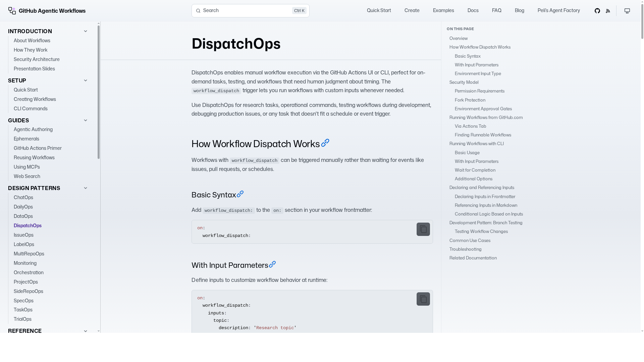644x362 pixels.
Task: Jump to Security Model in page contents
Action: pyautogui.click(x=464, y=82)
